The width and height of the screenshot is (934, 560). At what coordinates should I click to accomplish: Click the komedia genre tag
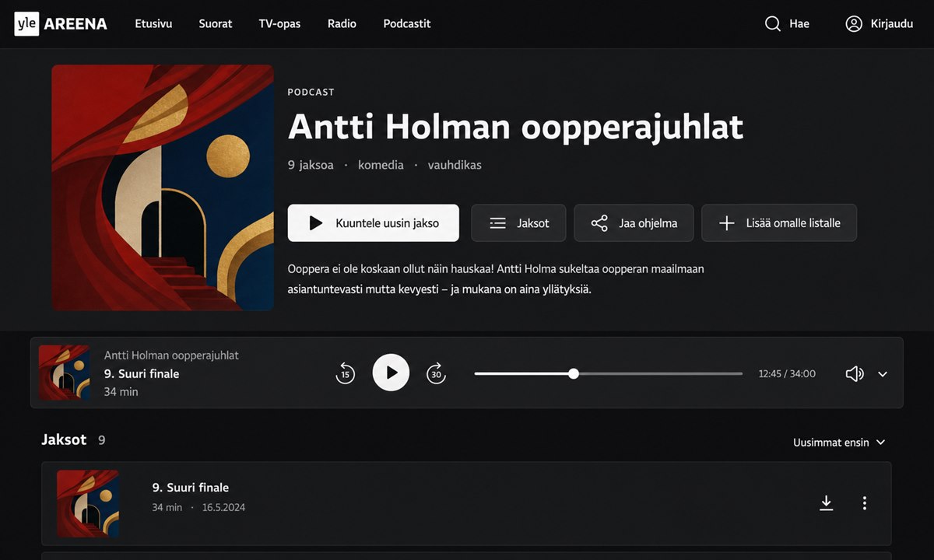(381, 165)
